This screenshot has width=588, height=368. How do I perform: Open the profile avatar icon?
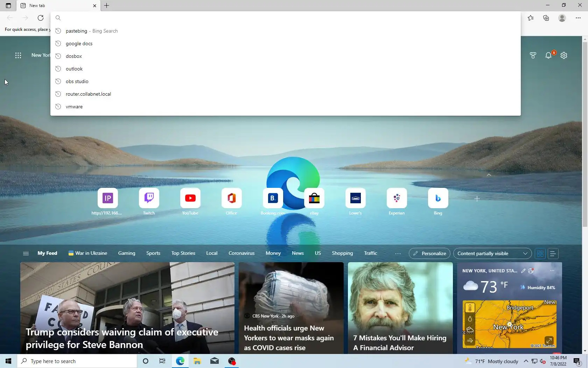click(x=562, y=18)
